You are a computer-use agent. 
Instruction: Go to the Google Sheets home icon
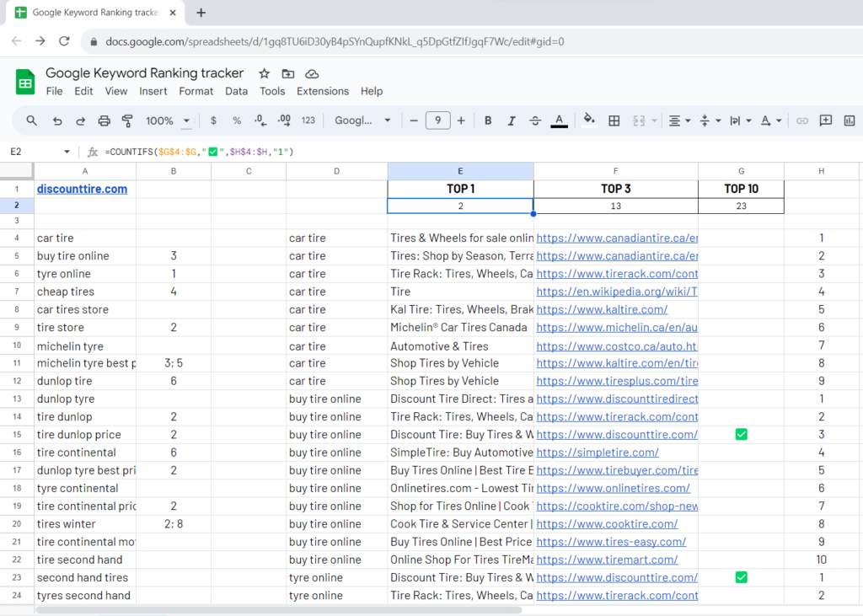25,82
